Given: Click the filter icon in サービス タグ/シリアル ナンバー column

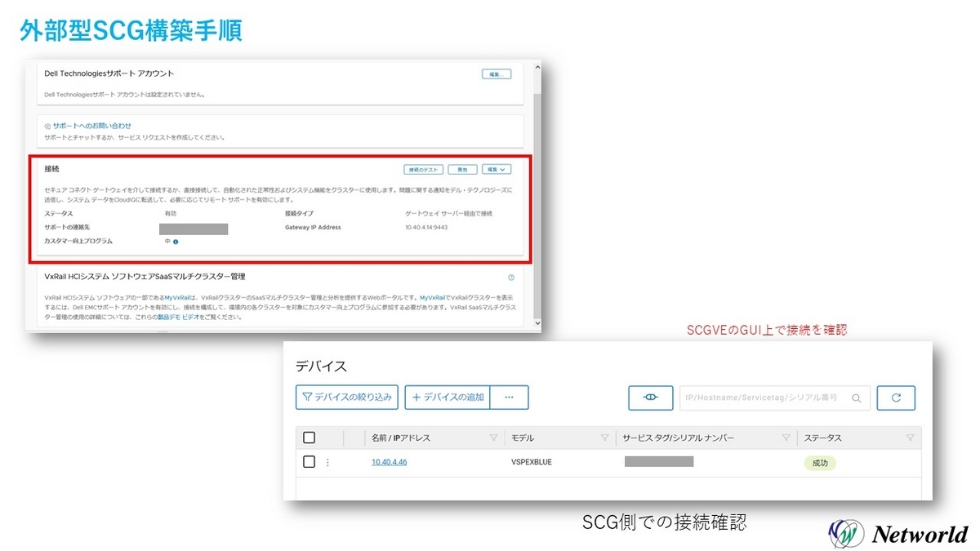Looking at the screenshot, I should 786,438.
